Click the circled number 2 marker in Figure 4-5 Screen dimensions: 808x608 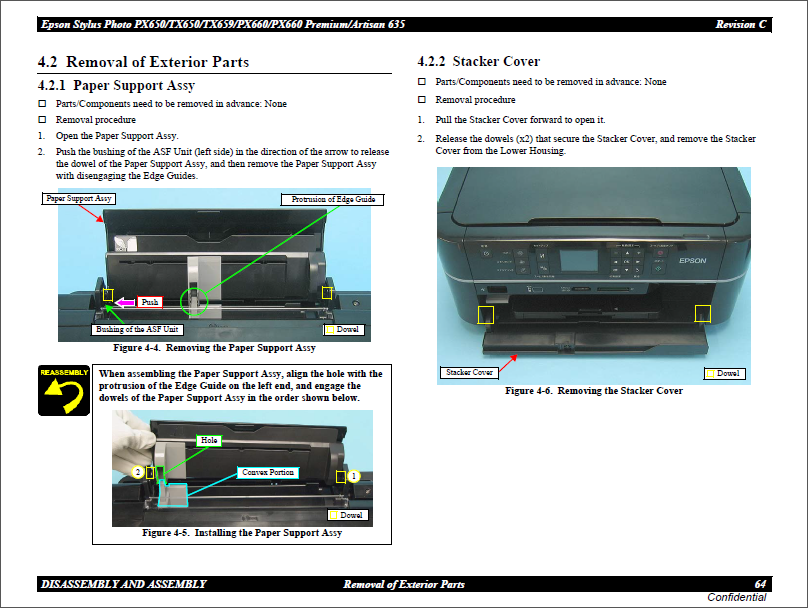[x=137, y=471]
